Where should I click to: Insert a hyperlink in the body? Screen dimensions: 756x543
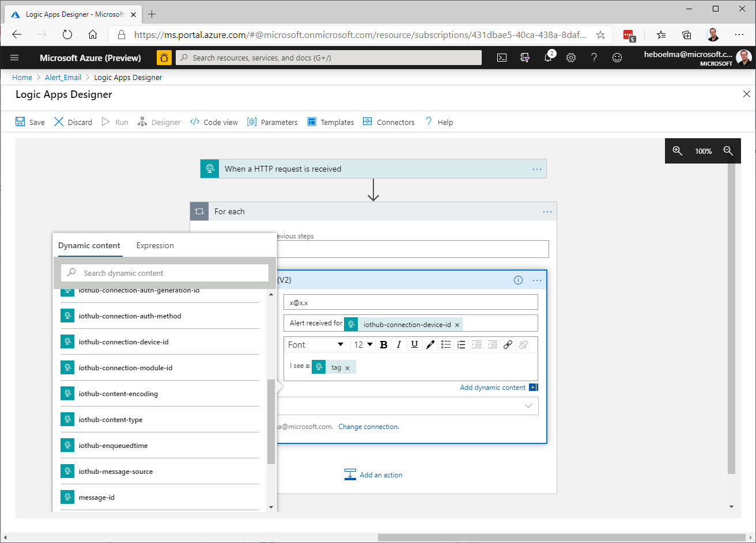[508, 344]
